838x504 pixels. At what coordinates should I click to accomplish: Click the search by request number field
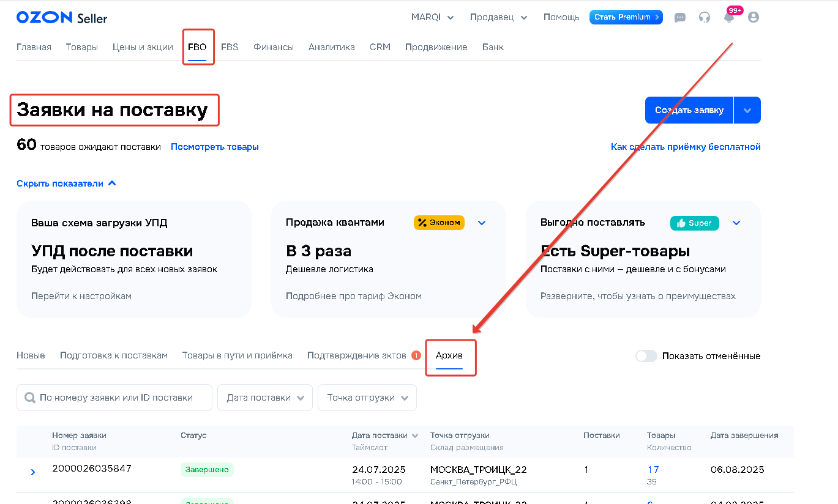[114, 398]
